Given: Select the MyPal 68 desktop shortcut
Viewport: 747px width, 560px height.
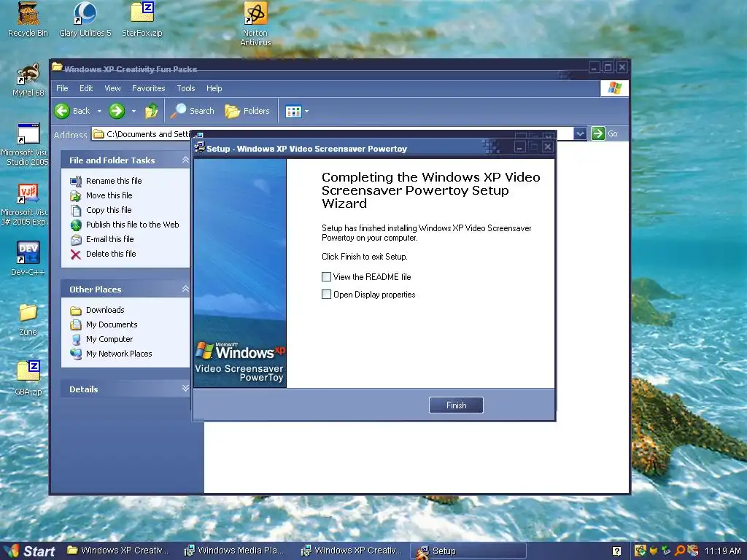Looking at the screenshot, I should 28,80.
